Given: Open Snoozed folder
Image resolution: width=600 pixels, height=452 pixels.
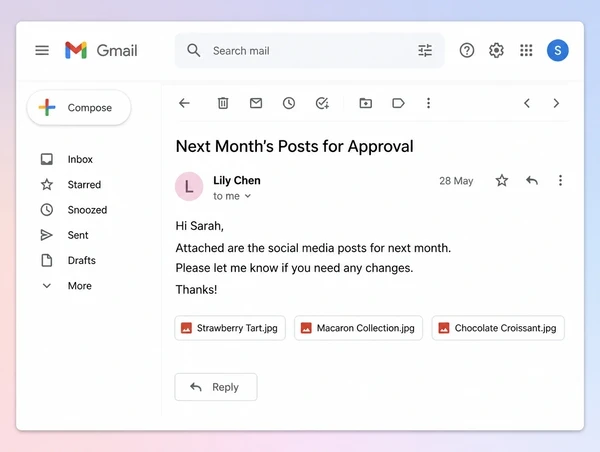Looking at the screenshot, I should coord(74,210).
